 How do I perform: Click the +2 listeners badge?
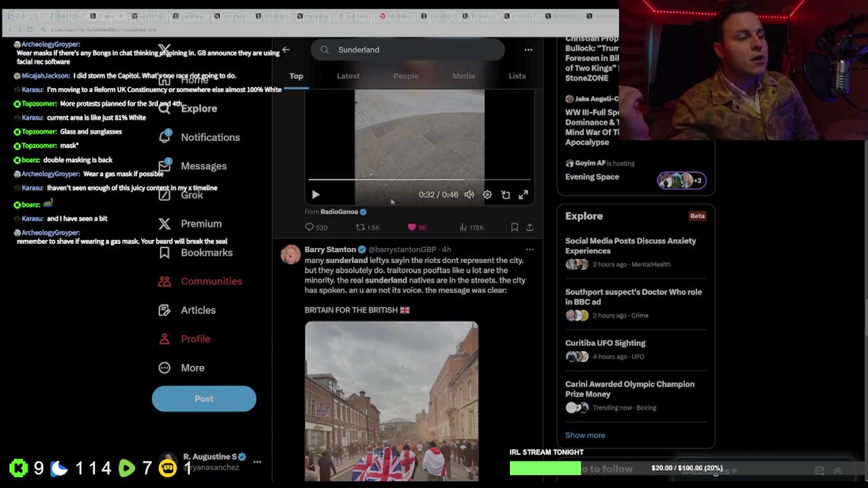coord(682,180)
